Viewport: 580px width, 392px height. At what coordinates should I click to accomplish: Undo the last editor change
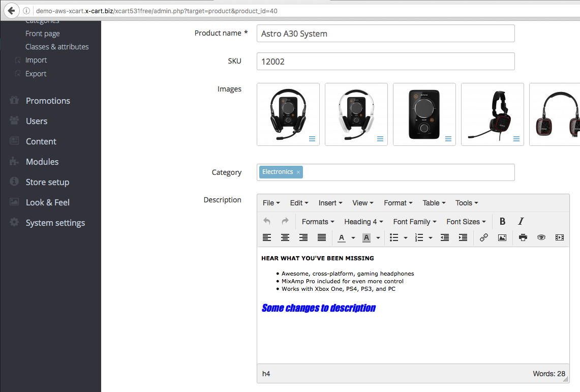[x=267, y=222]
